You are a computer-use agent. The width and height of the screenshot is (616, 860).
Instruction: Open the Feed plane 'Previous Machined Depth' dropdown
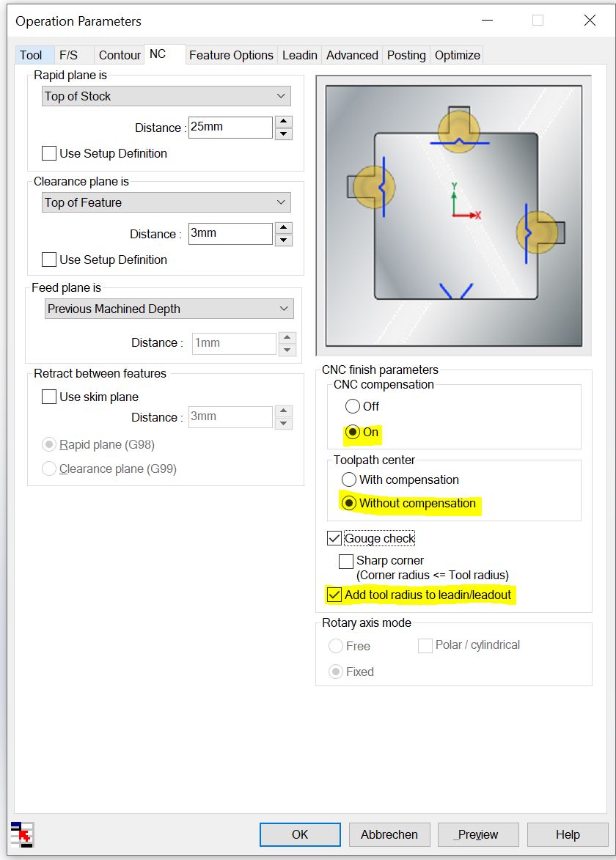(169, 309)
